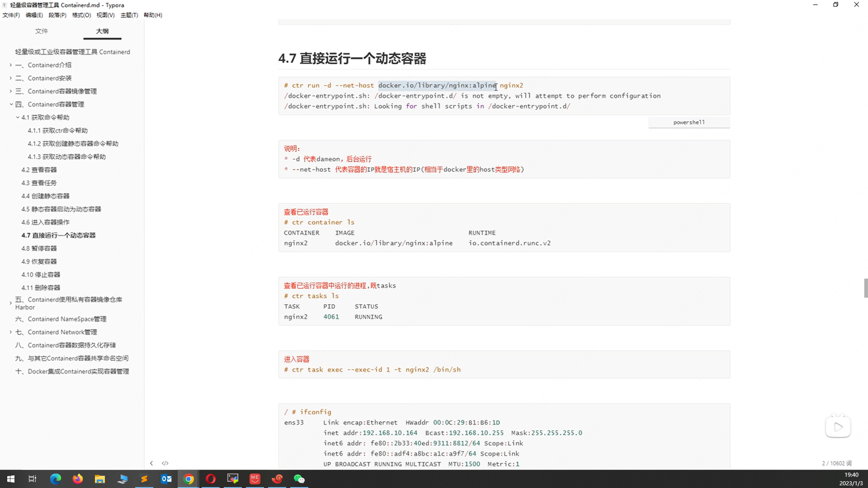Screen dimensions: 868x488
Task: Click the document vertical scrollbar thumb
Action: 865,288
